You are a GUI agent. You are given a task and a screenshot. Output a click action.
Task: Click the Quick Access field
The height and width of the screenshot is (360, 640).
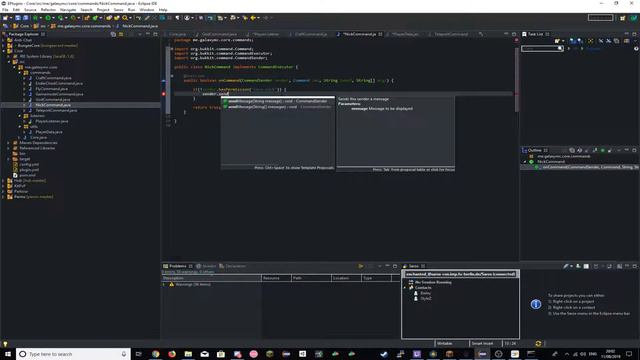600,18
